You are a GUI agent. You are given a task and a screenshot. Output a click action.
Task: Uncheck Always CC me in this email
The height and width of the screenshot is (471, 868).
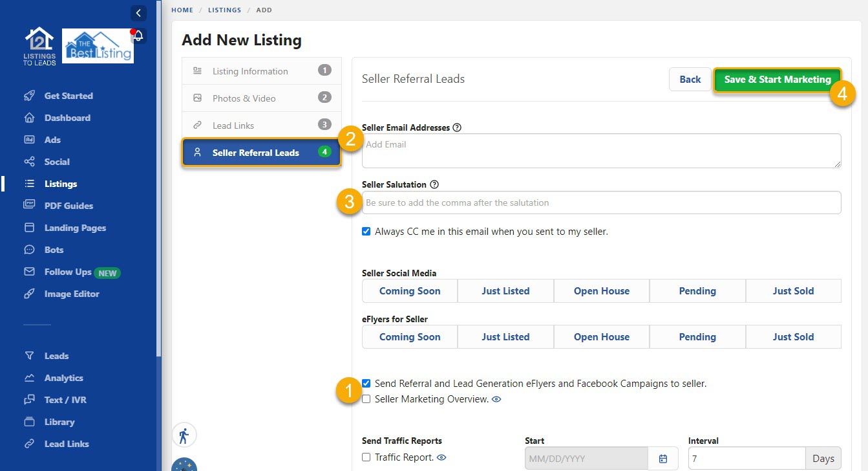click(x=366, y=231)
